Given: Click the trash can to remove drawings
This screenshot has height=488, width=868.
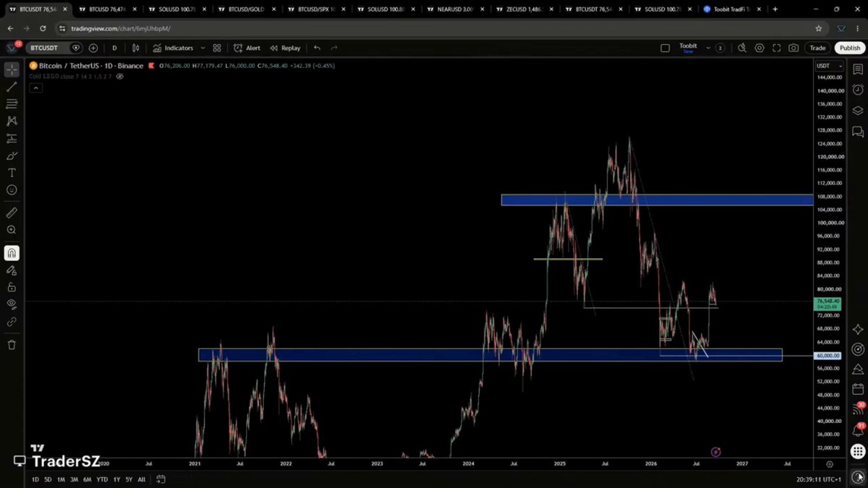Looking at the screenshot, I should click(x=12, y=345).
